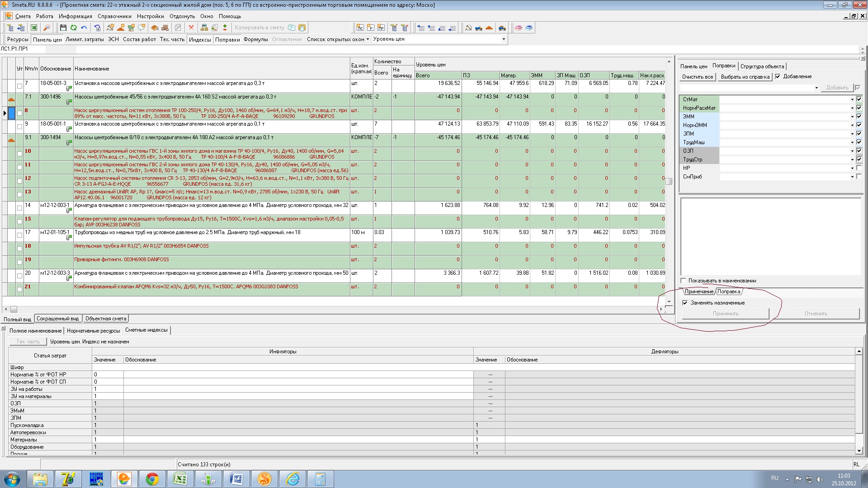Click the blue truck icon in toolbar
The height and width of the screenshot is (488, 868).
click(x=479, y=28)
